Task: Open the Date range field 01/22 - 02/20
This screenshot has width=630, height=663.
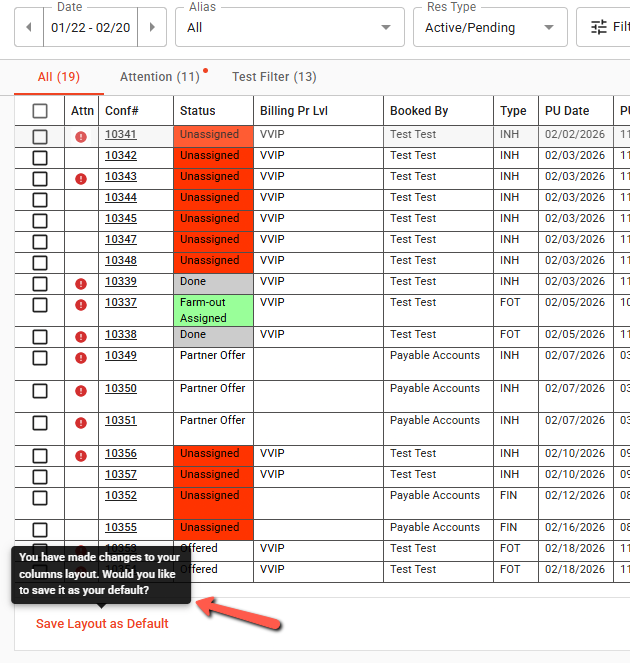Action: pos(90,28)
